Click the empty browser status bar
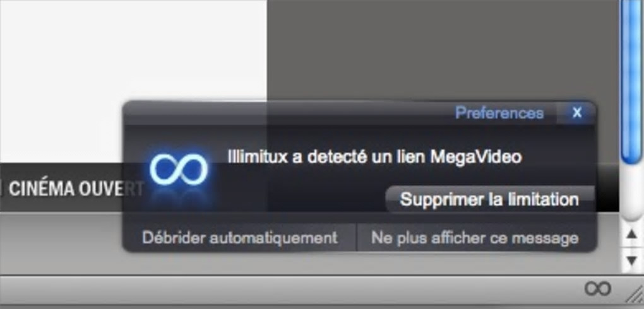The height and width of the screenshot is (309, 644). tap(287, 289)
